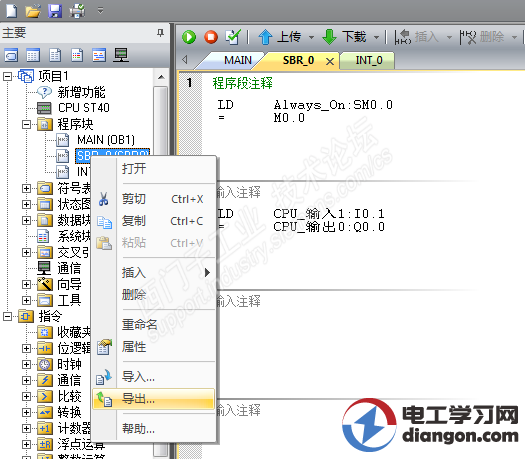The width and height of the screenshot is (525, 459).
Task: Select 新增功能 in the project tree
Action: (x=81, y=92)
